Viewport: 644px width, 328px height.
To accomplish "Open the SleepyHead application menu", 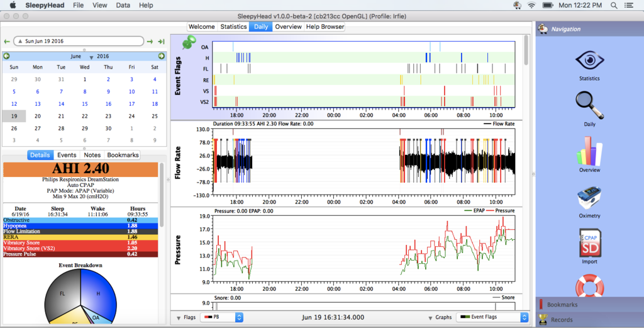I will (x=43, y=5).
